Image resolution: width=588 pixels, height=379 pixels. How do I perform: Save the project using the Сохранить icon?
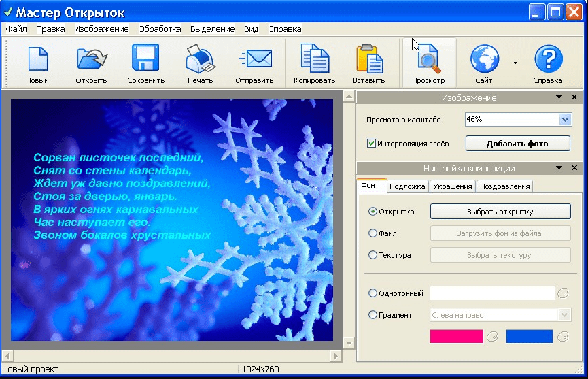click(x=145, y=60)
